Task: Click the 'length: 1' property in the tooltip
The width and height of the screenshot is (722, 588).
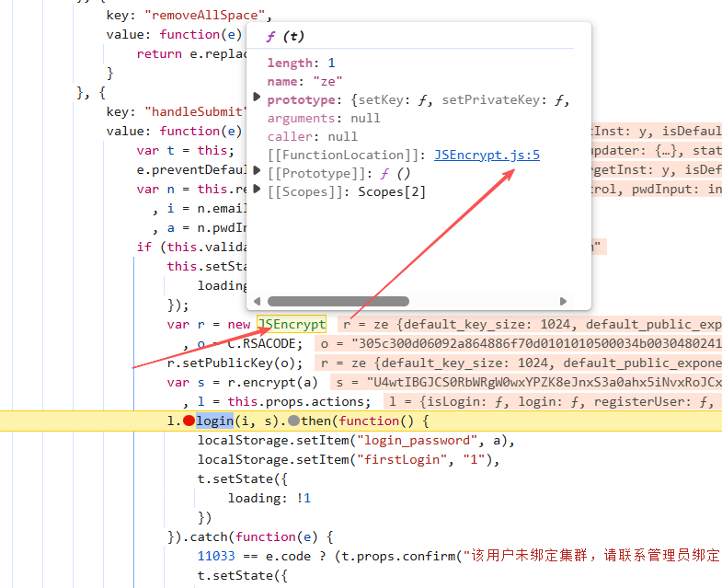Action: point(301,63)
